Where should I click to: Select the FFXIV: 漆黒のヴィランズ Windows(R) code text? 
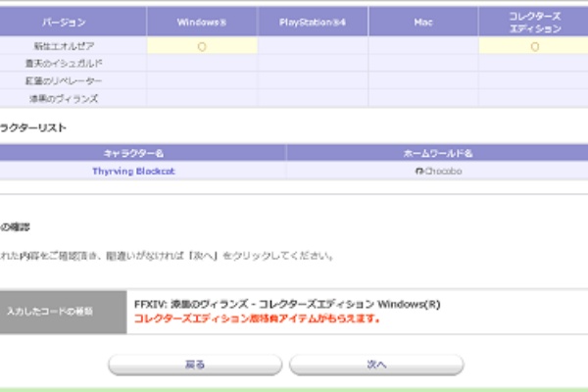click(287, 304)
